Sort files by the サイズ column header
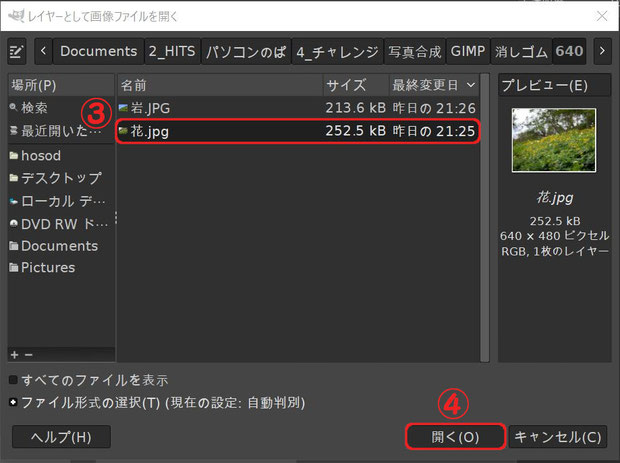Image resolution: width=620 pixels, height=463 pixels. coord(356,85)
